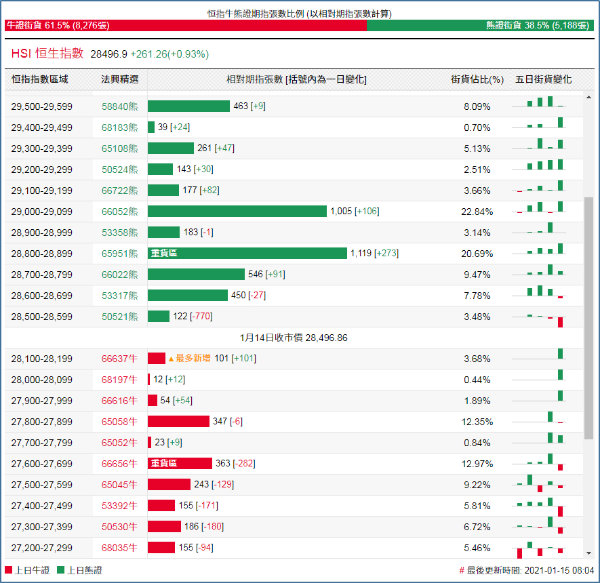Click the last update time 2021-01-15 08:04

(x=559, y=570)
